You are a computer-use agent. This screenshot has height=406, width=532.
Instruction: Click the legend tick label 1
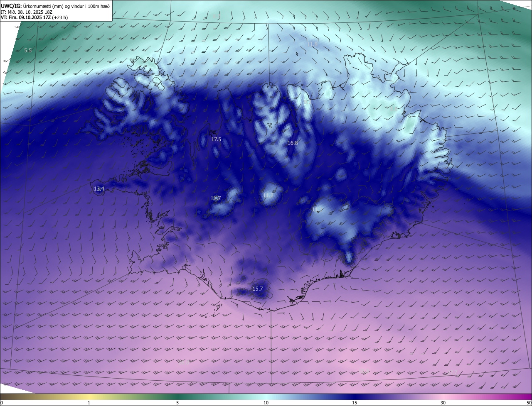coord(89,403)
